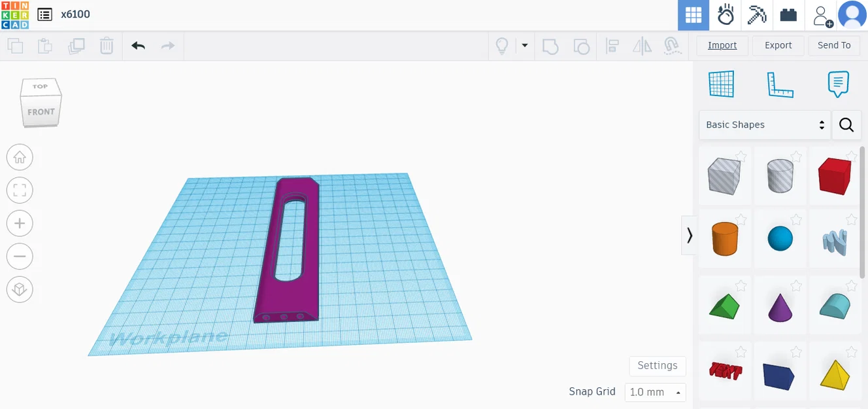Favorite the red Text shape star
Image resolution: width=868 pixels, height=409 pixels.
pyautogui.click(x=741, y=352)
